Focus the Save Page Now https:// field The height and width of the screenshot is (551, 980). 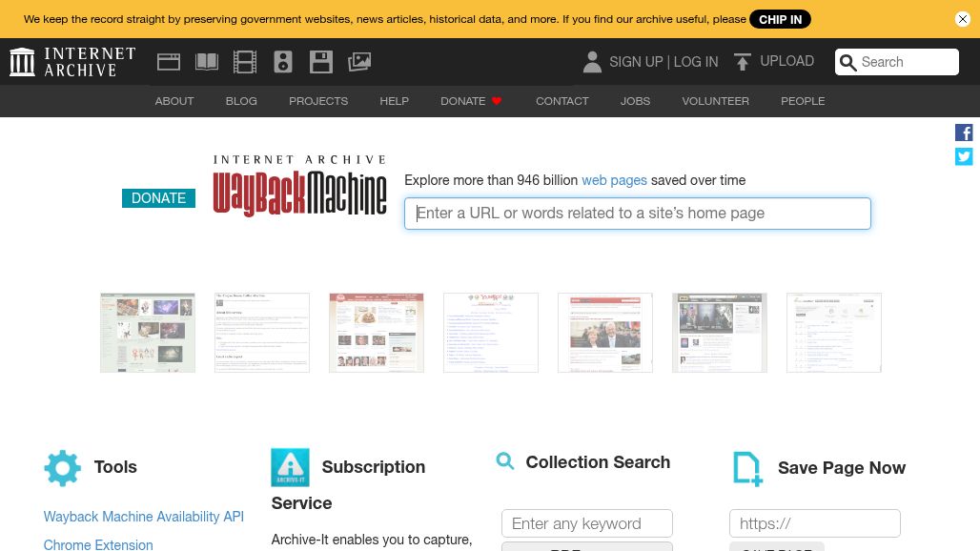point(815,523)
